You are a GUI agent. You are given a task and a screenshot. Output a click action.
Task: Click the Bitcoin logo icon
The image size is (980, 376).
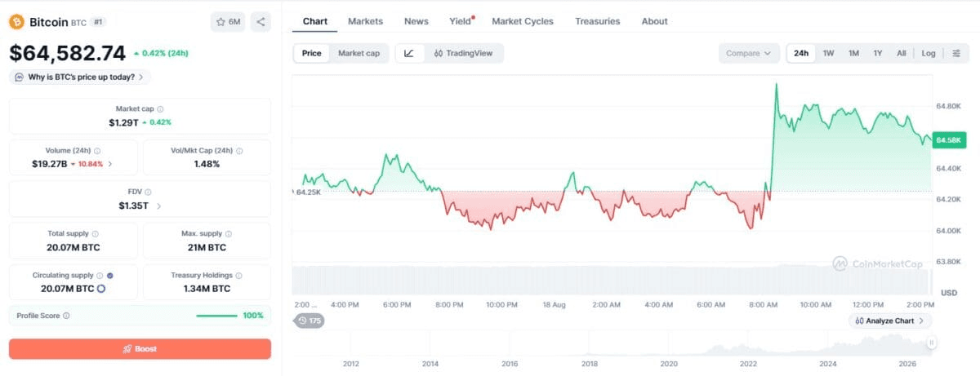coord(17,22)
